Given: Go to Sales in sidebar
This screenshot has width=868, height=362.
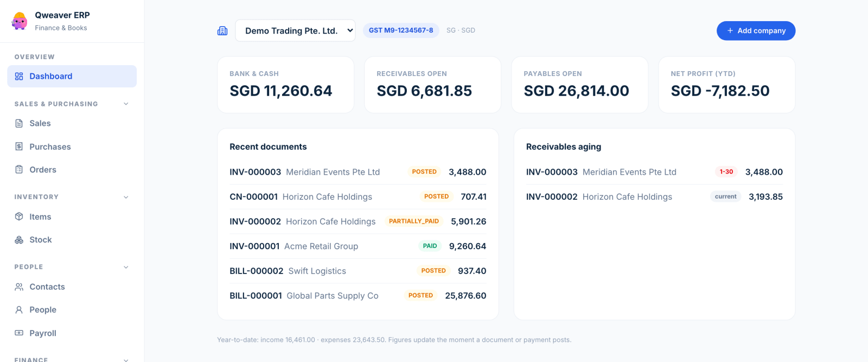Looking at the screenshot, I should [72, 123].
